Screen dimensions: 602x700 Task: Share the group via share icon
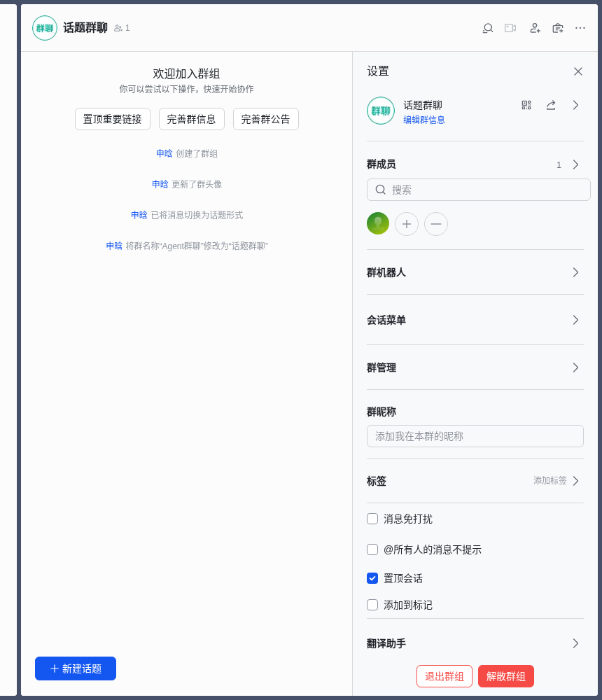[x=551, y=106]
